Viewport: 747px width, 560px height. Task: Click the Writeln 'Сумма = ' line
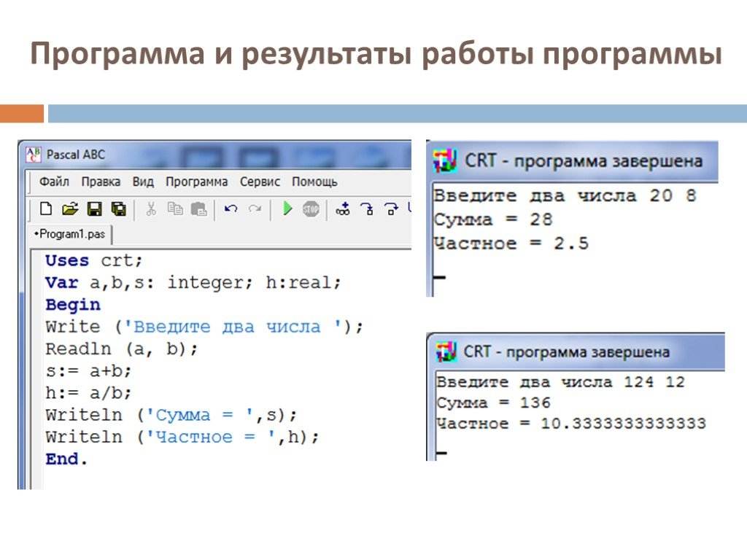click(171, 415)
